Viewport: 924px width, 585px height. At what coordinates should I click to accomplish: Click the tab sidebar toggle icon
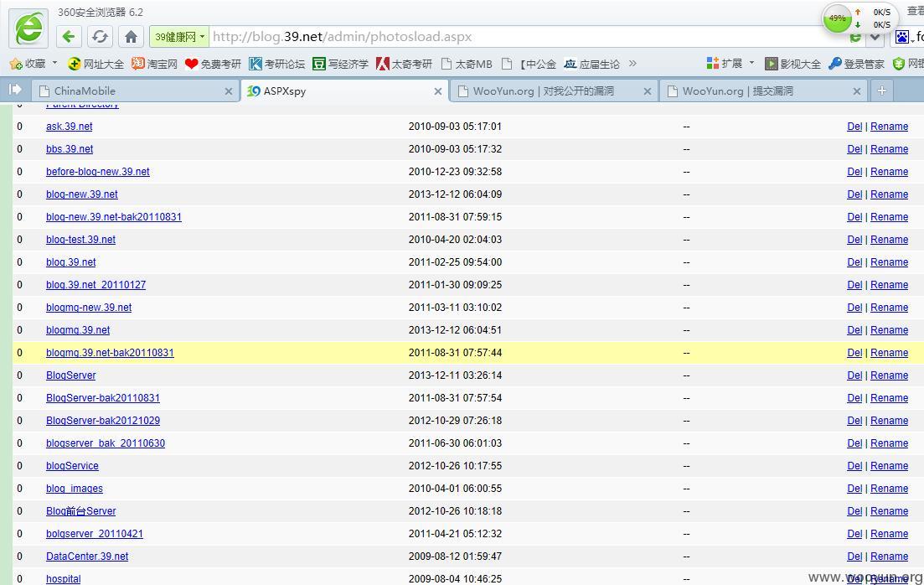pos(15,90)
